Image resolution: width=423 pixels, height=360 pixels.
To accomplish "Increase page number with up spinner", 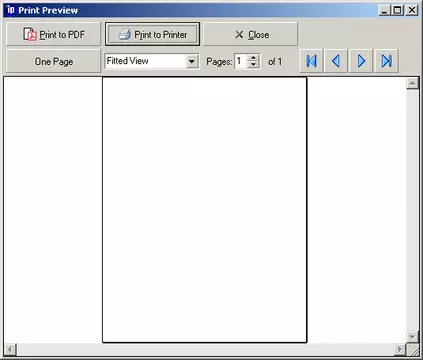I will tap(254, 57).
